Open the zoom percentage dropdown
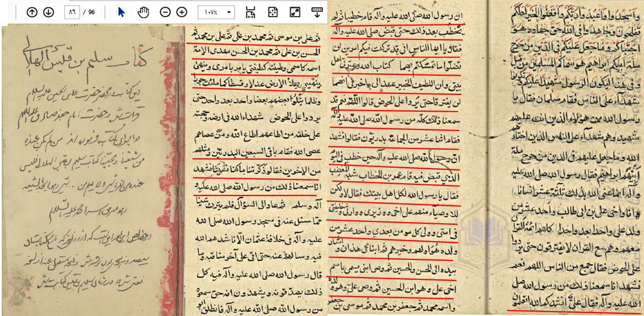Screen dimensions: 644x316 click(216, 12)
